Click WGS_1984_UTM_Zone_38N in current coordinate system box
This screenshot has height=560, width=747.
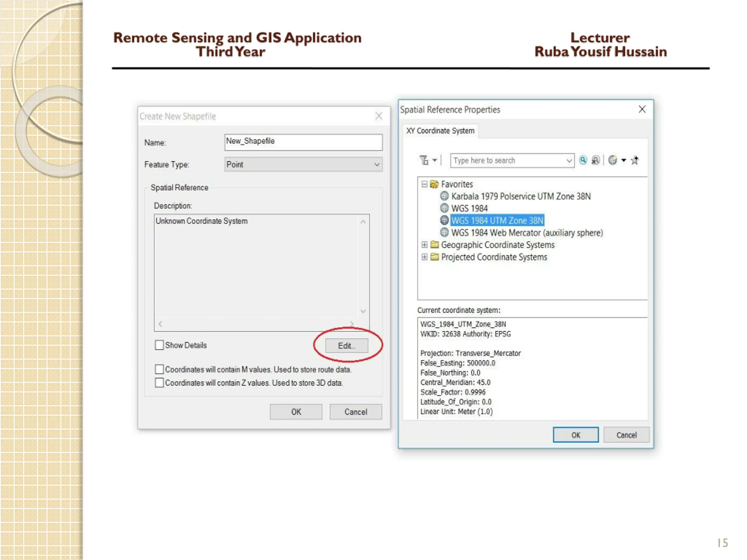[x=463, y=324]
